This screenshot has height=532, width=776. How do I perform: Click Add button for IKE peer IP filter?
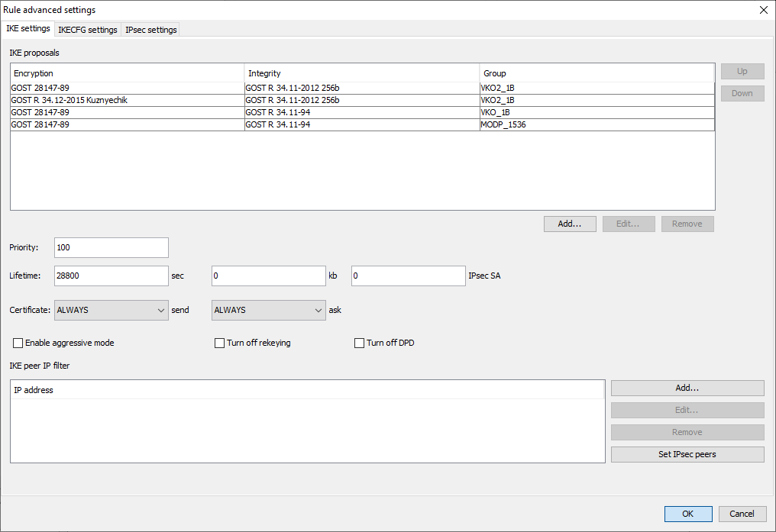pos(687,388)
